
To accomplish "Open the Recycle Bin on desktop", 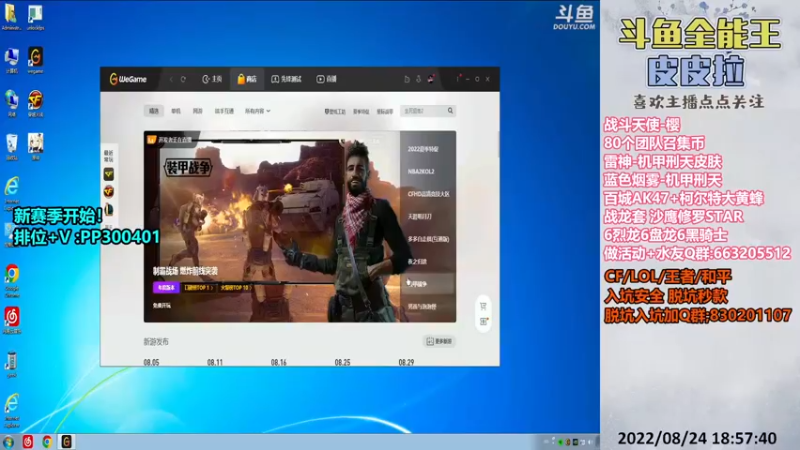I will point(11,147).
